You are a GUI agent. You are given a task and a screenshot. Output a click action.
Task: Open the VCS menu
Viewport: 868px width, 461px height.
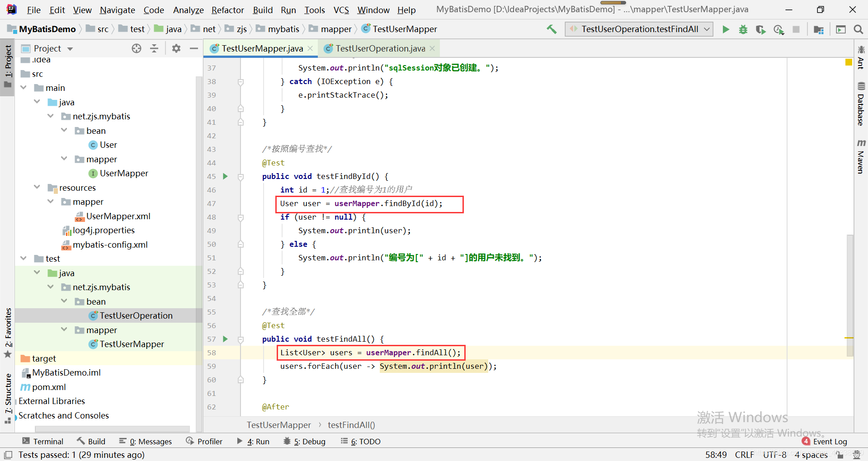341,10
